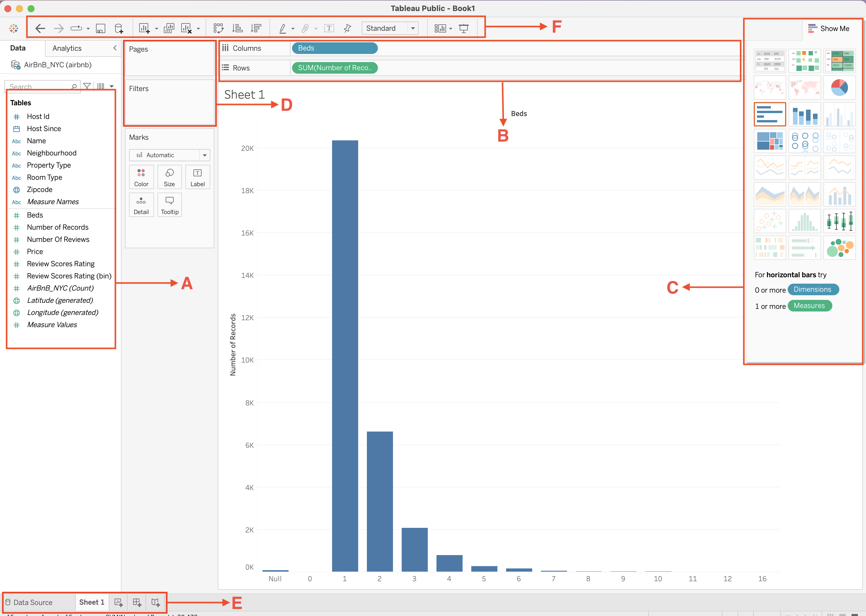Screen dimensions: 866x616
Task: Click the Save icon in toolbar
Action: coord(100,28)
